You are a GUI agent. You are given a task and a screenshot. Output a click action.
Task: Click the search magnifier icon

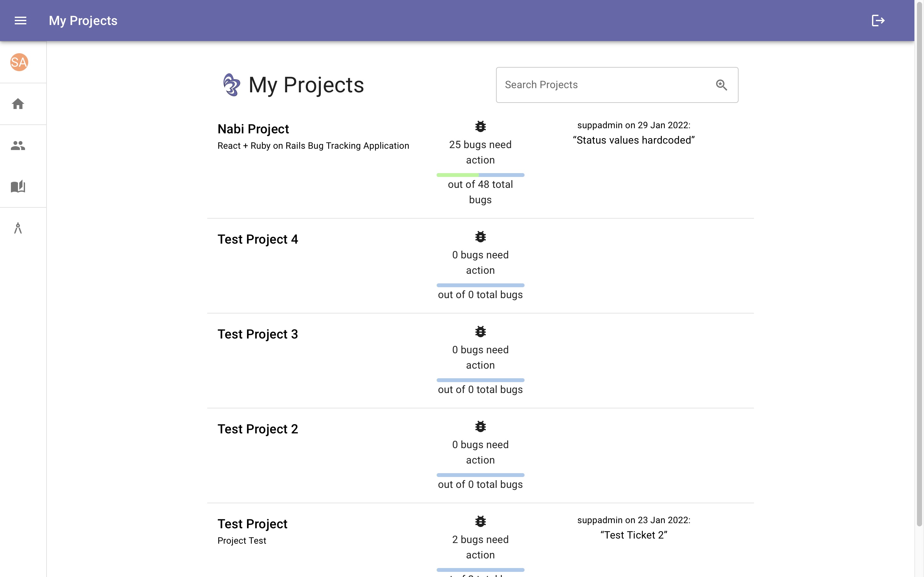point(721,85)
